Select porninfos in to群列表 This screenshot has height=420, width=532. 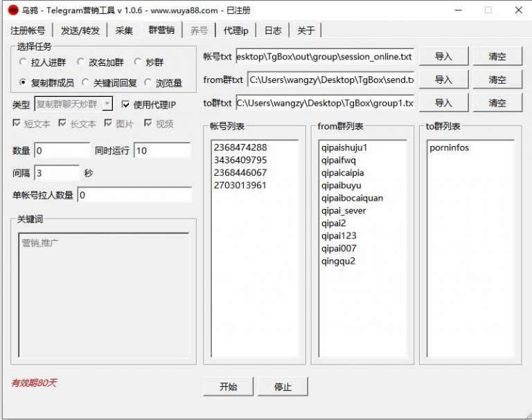tap(449, 148)
